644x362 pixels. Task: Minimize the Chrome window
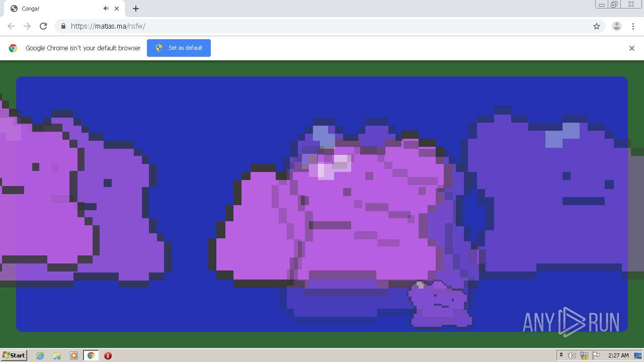click(601, 5)
